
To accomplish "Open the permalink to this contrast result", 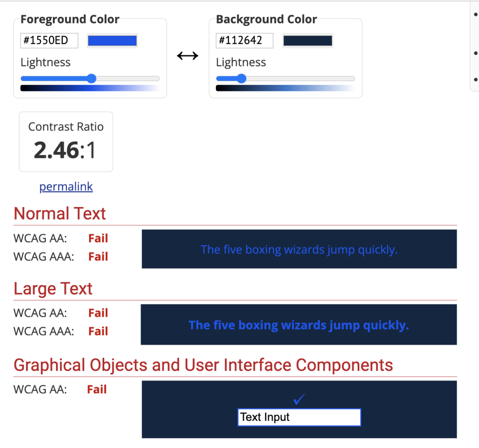I will 66,186.
